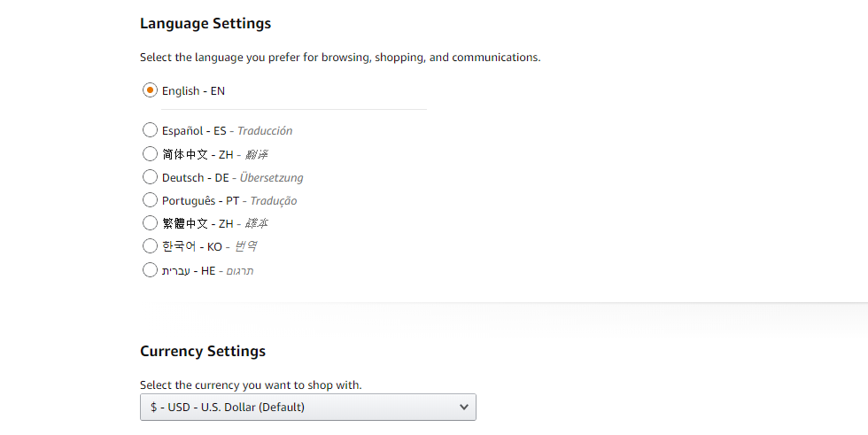Click the "Deutsch - DE" language label
868x435 pixels.
(x=195, y=177)
